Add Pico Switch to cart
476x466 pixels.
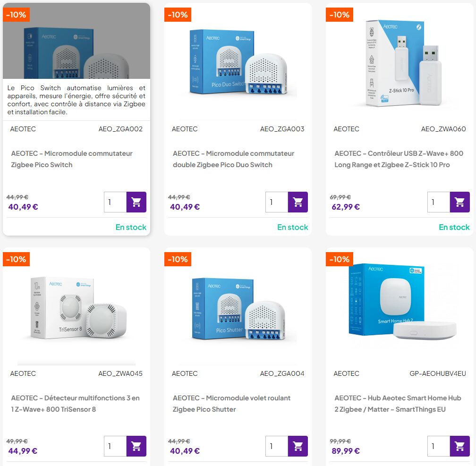point(136,202)
